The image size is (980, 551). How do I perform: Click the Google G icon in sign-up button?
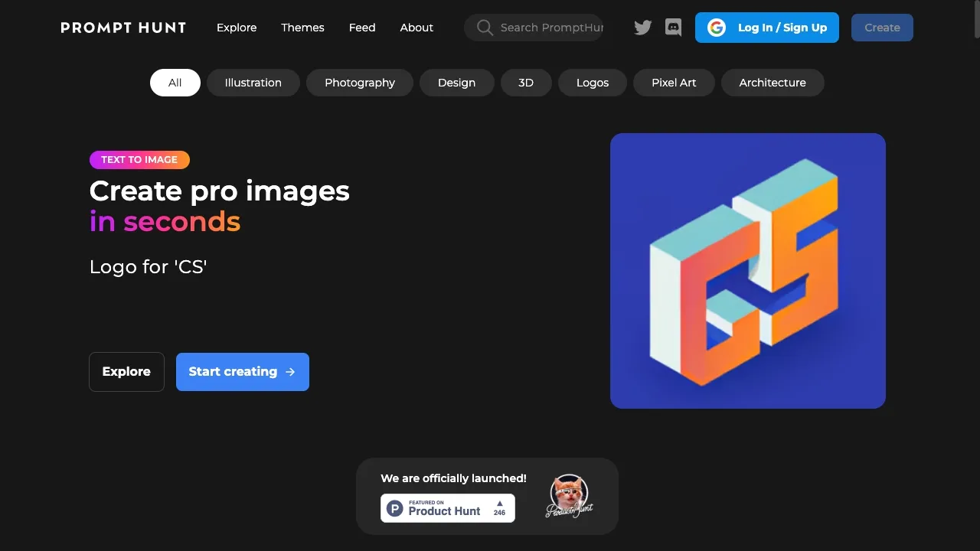click(716, 28)
